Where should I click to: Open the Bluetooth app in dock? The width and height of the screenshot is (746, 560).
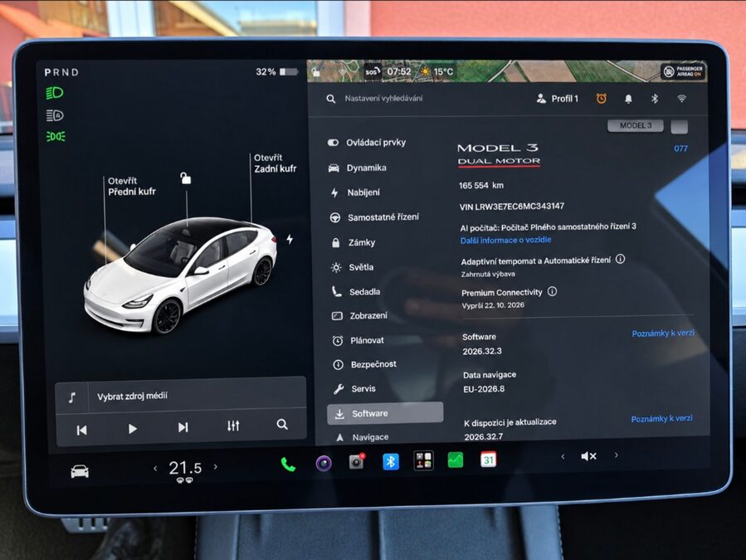coord(391,461)
